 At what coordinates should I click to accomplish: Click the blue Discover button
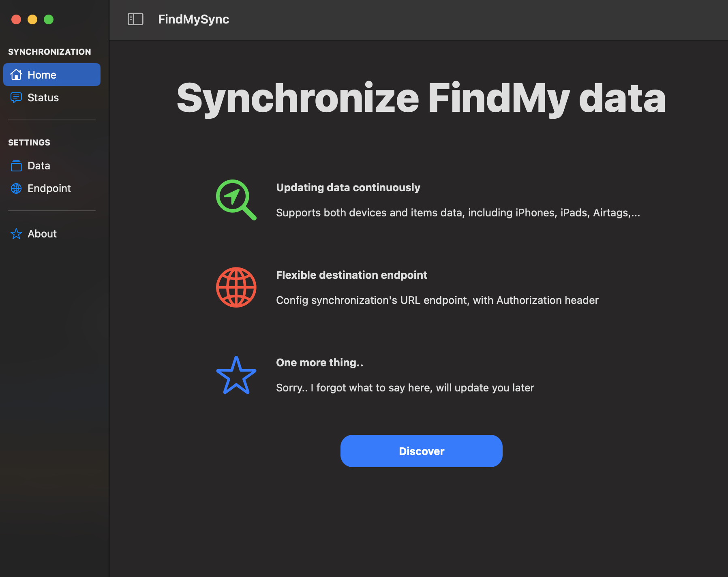click(422, 451)
